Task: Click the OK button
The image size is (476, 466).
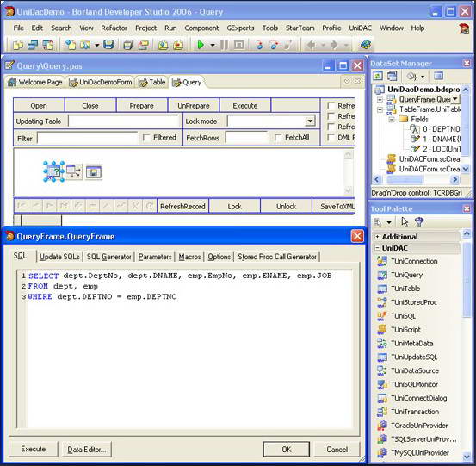Action: tap(287, 450)
